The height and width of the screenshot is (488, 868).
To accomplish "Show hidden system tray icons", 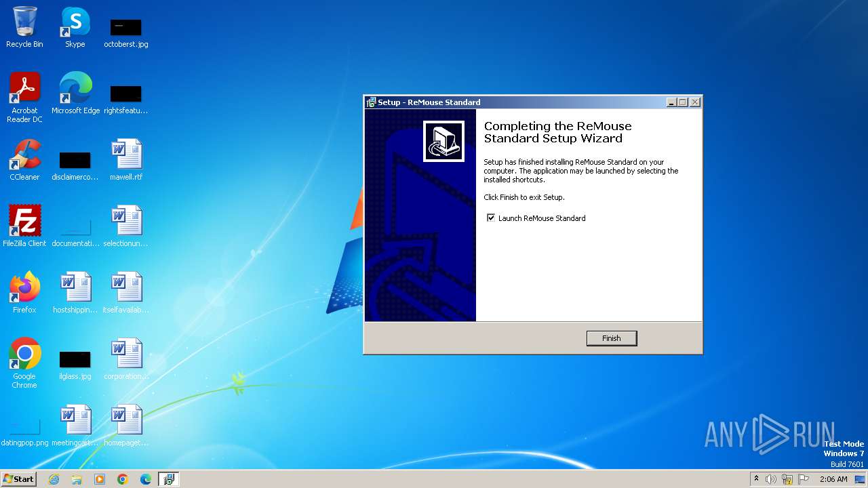I will click(x=756, y=479).
